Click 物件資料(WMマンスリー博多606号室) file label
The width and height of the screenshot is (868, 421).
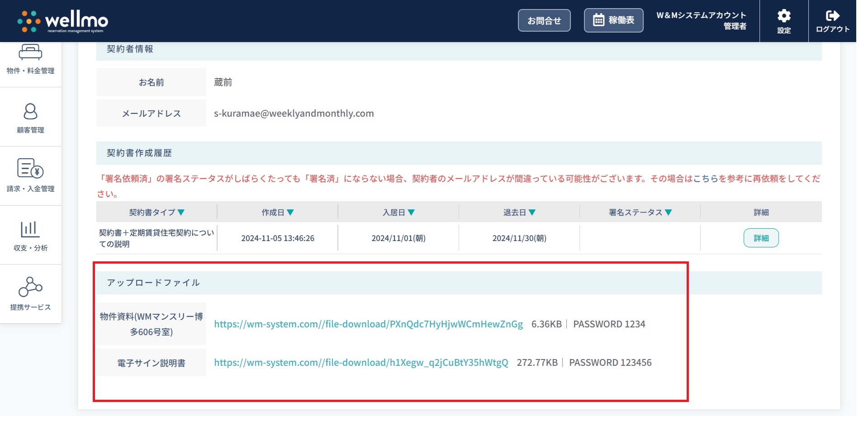pos(151,324)
